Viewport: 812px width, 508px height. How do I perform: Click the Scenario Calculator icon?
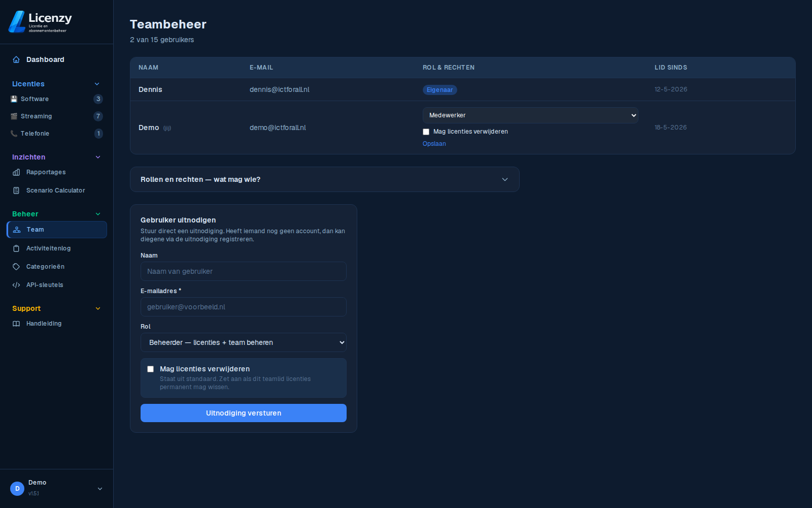tap(16, 190)
